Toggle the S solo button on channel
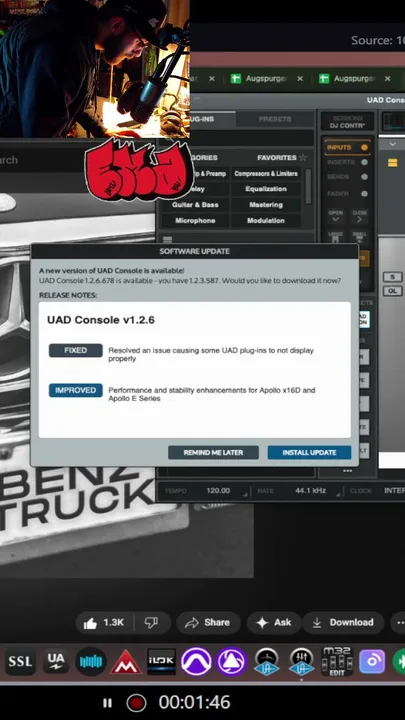 393,277
